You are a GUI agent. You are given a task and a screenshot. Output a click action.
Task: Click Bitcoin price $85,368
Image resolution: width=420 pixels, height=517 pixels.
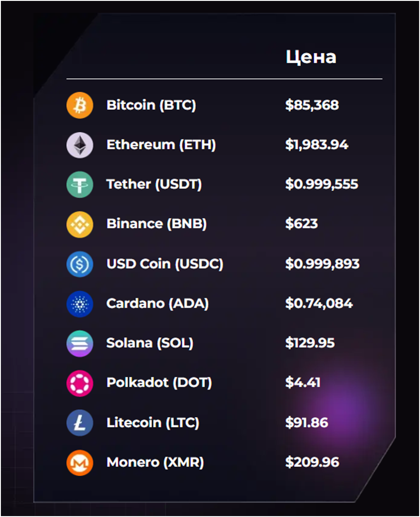coord(312,105)
